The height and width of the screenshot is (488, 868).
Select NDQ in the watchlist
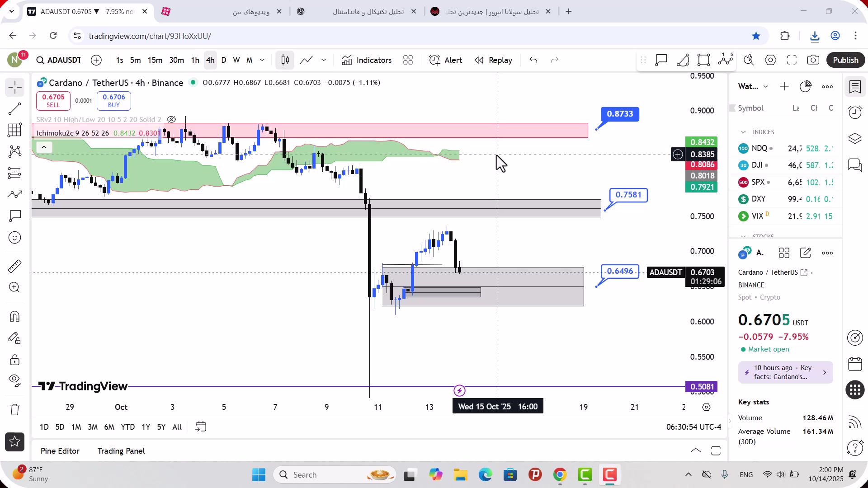coord(785,148)
